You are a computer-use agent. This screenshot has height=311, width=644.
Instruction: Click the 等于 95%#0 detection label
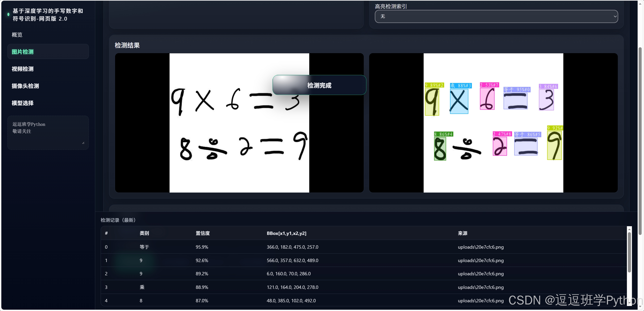(x=517, y=89)
